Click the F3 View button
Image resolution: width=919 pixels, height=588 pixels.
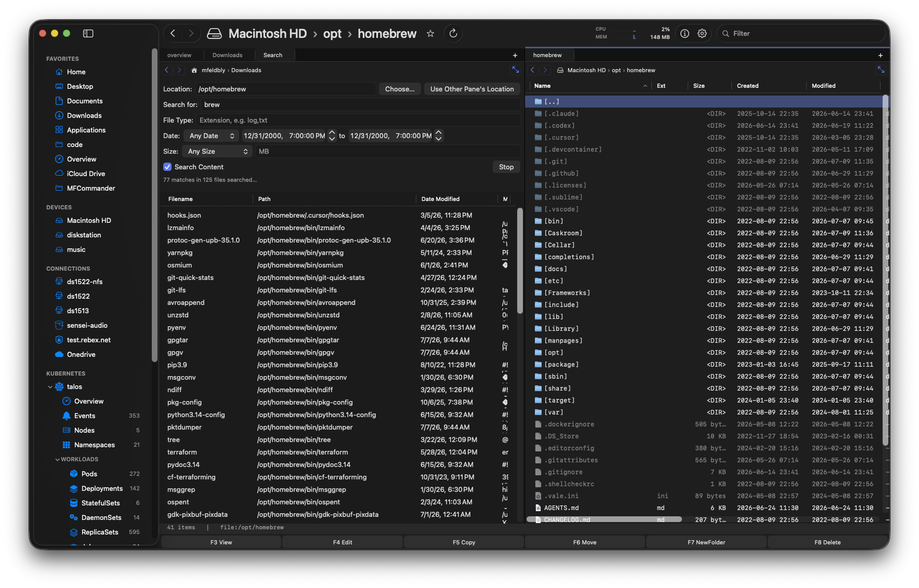[x=221, y=542]
